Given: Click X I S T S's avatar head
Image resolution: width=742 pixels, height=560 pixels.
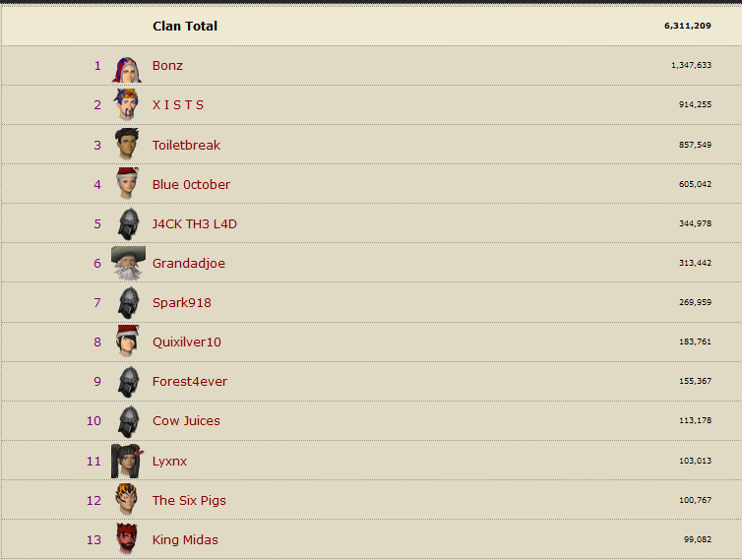Looking at the screenshot, I should [126, 104].
